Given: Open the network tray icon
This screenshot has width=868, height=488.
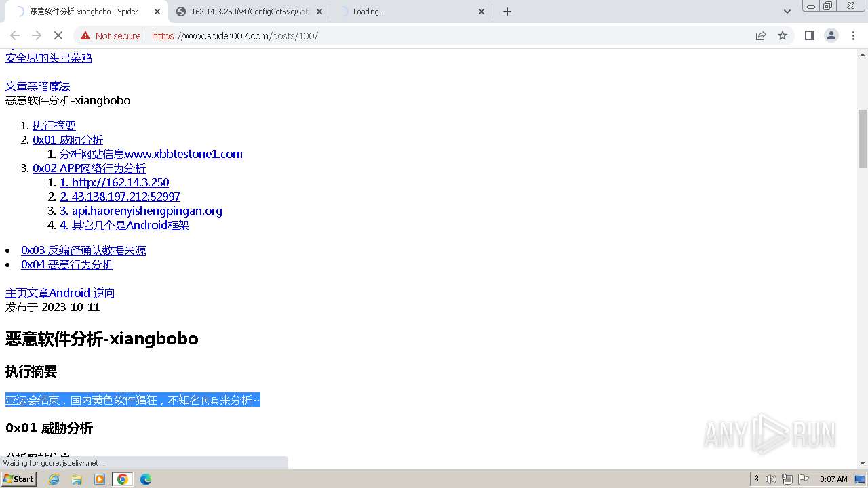Looking at the screenshot, I should point(787,479).
